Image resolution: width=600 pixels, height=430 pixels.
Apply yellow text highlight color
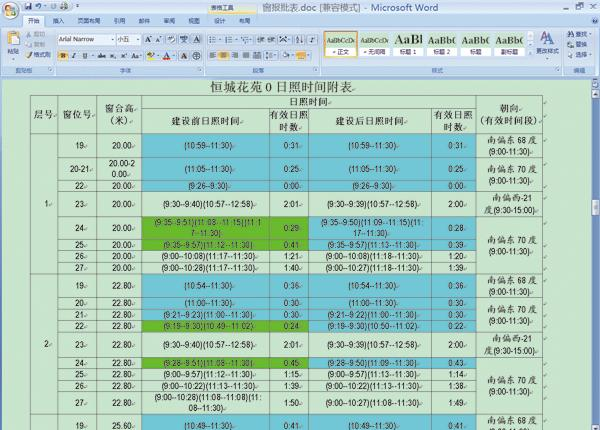click(x=151, y=56)
